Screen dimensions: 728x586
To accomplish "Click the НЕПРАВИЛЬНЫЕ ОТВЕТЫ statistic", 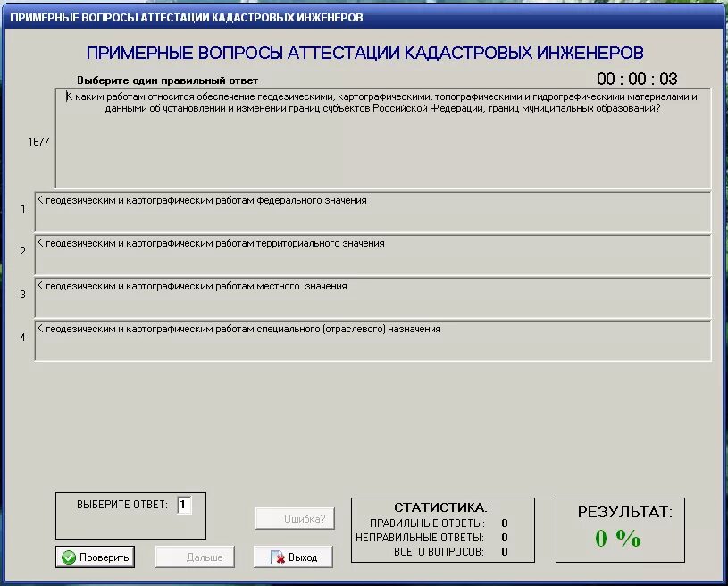I will pos(420,538).
